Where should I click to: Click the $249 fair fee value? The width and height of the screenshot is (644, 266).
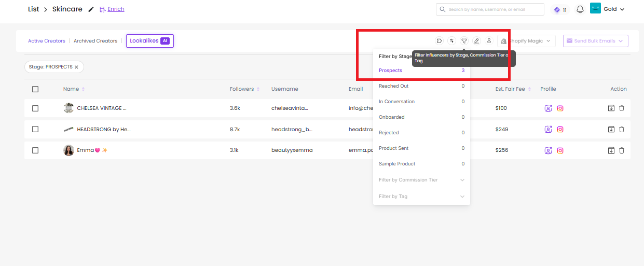pos(501,129)
